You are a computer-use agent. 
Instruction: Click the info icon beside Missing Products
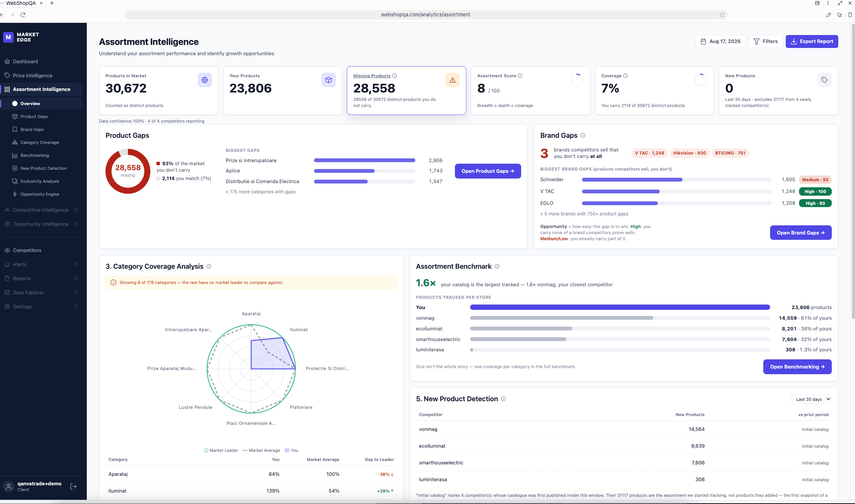click(395, 76)
